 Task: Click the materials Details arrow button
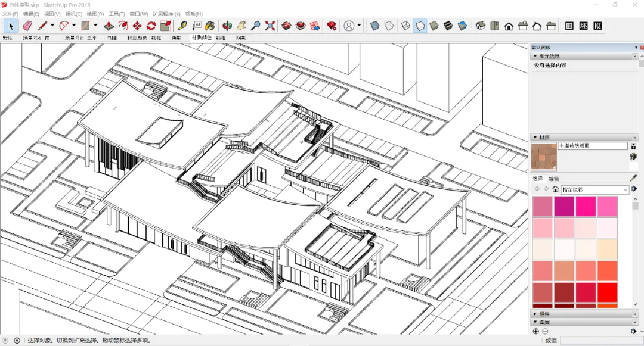[x=633, y=189]
